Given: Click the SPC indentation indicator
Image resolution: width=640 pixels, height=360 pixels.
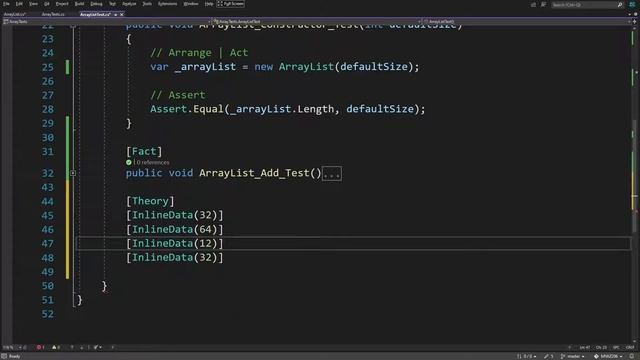Looking at the screenshot, I should 616,347.
